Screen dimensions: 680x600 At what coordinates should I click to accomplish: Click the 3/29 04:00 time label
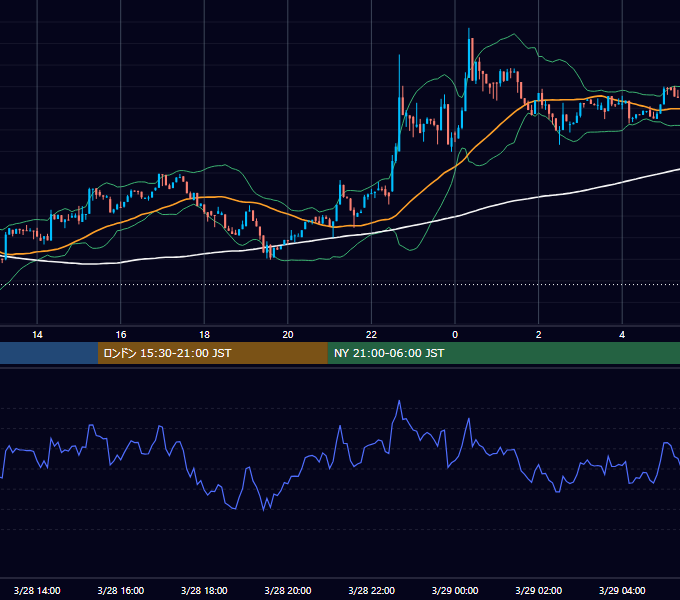point(622,590)
